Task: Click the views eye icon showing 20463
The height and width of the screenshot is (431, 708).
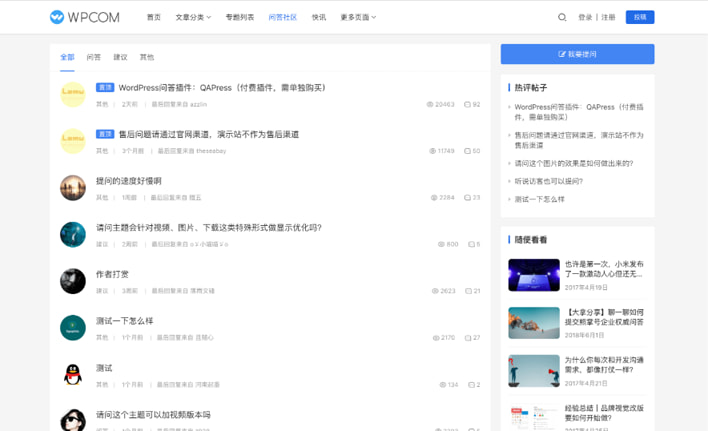Action: (x=430, y=104)
